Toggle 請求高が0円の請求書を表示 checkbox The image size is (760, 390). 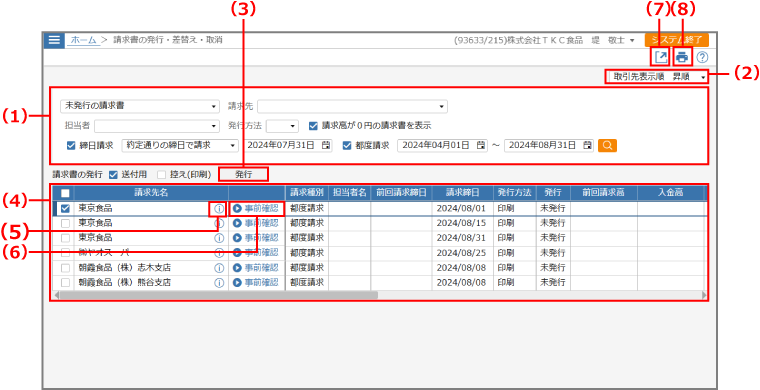(x=313, y=126)
